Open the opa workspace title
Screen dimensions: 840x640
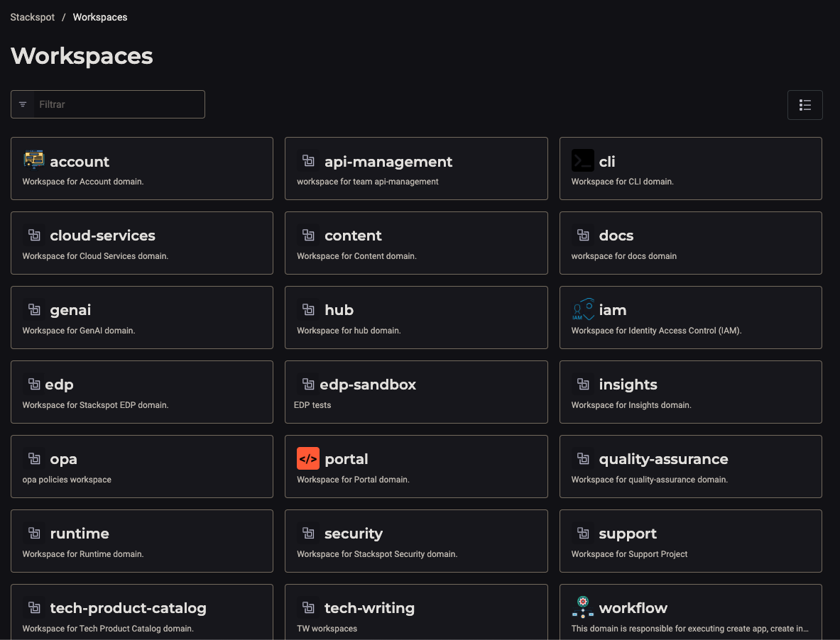coord(63,459)
